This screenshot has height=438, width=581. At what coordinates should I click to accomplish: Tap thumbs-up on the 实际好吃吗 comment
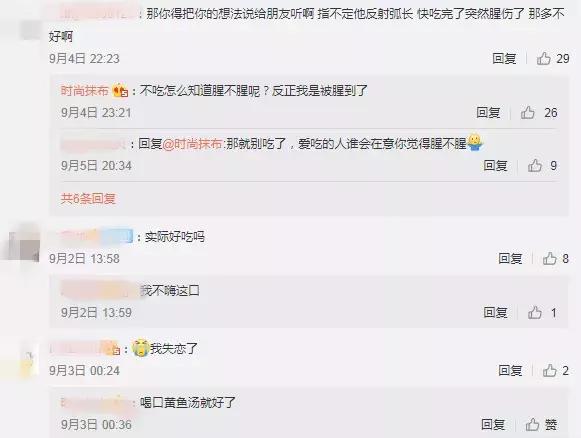pyautogui.click(x=550, y=258)
